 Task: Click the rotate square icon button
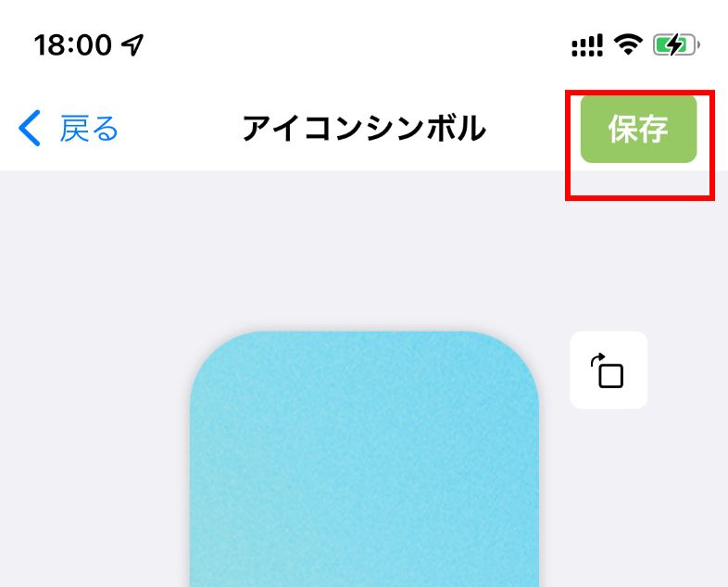pyautogui.click(x=609, y=369)
